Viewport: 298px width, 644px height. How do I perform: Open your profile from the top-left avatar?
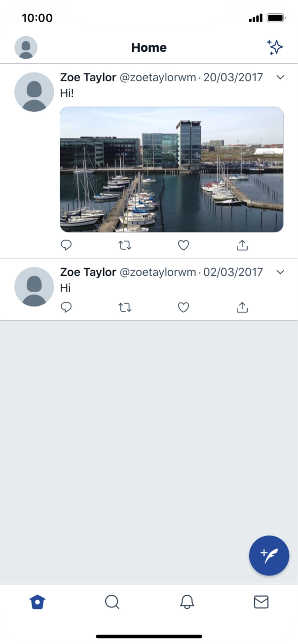[26, 47]
